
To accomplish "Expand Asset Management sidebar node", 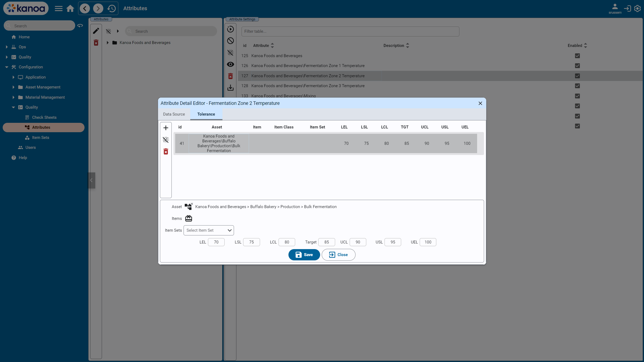I will click(x=13, y=87).
